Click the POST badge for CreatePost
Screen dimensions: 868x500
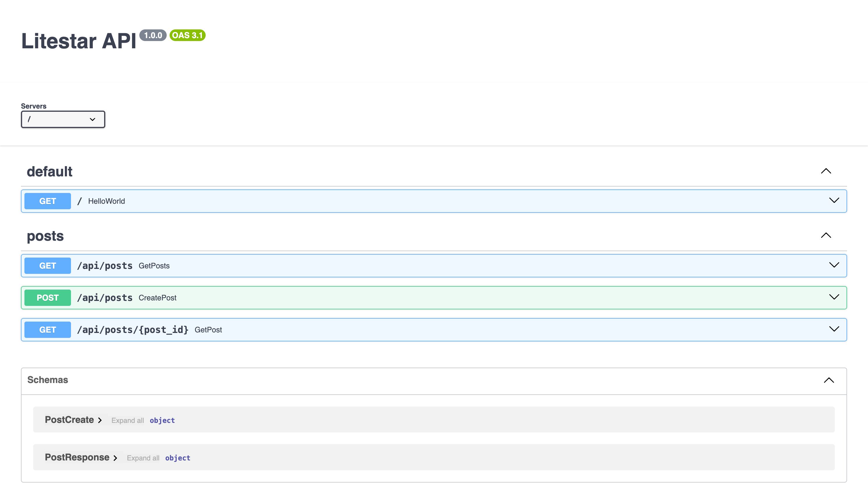point(48,298)
